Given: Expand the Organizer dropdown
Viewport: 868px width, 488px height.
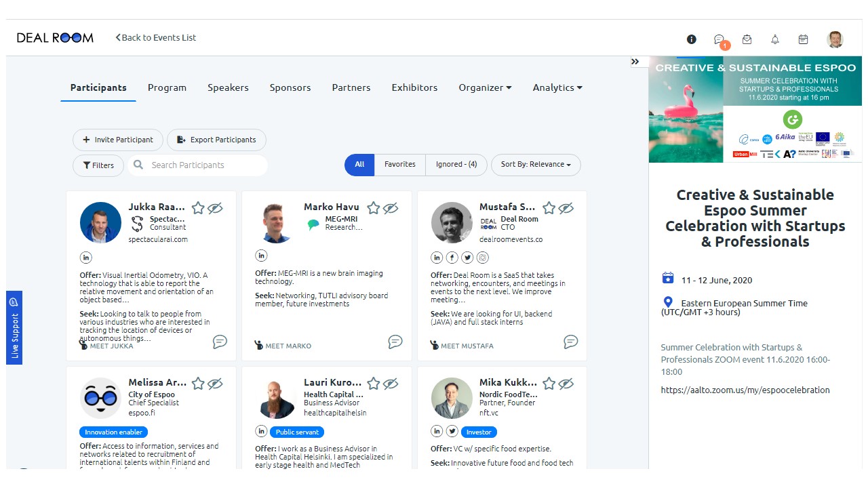Looking at the screenshot, I should 485,87.
